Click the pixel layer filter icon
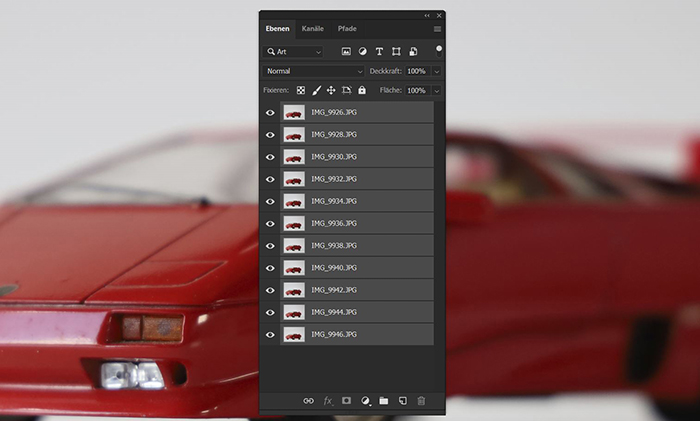Image resolution: width=700 pixels, height=421 pixels. click(x=346, y=51)
